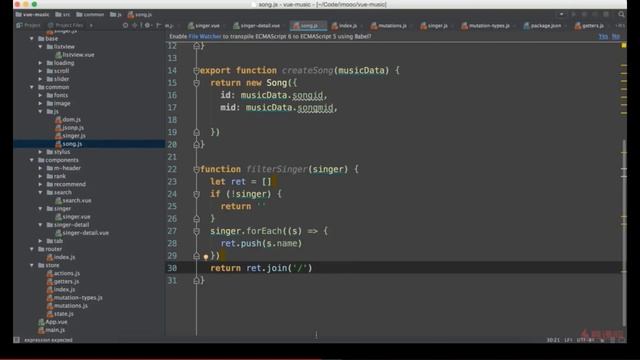Click fold end marker on line 19

(x=196, y=132)
